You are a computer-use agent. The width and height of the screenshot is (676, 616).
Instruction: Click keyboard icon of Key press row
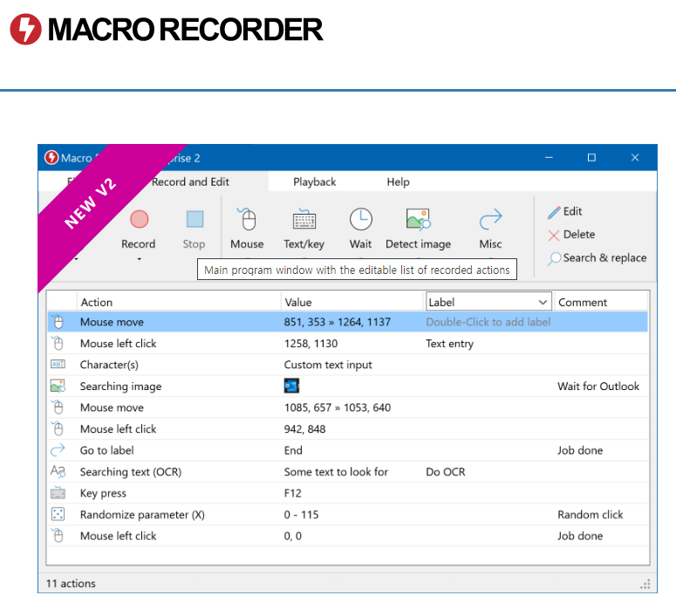58,493
